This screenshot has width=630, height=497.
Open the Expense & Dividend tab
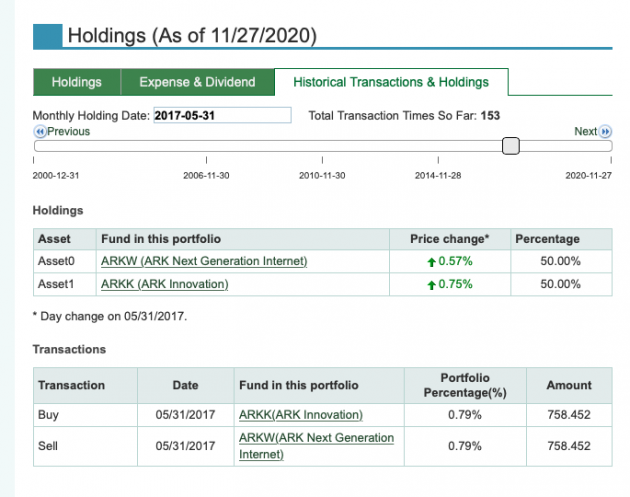tap(197, 82)
